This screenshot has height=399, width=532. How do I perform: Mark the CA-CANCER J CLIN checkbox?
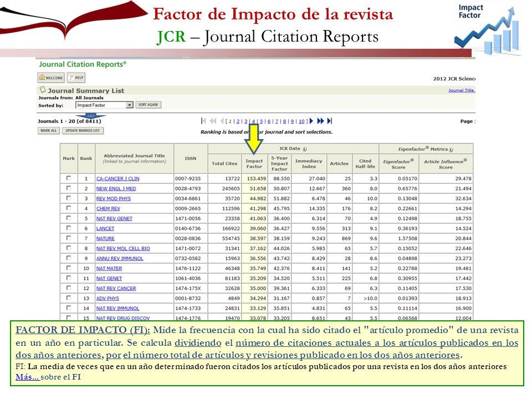tap(69, 178)
